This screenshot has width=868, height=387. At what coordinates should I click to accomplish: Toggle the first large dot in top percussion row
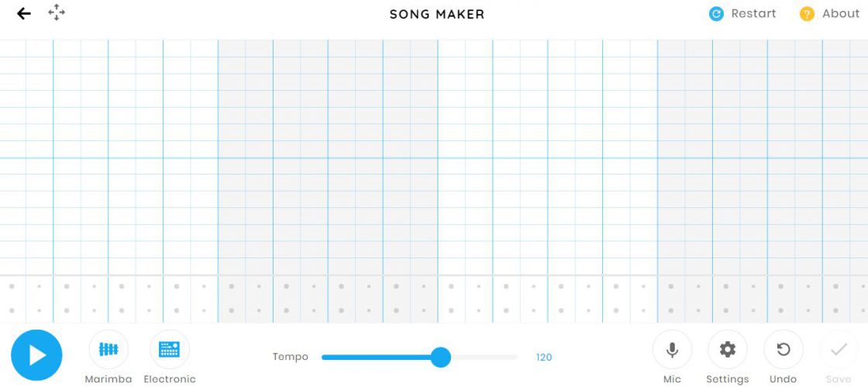pos(12,286)
